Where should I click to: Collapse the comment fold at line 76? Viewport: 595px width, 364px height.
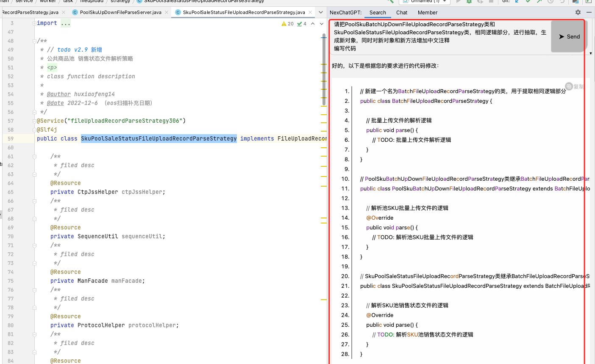click(34, 290)
